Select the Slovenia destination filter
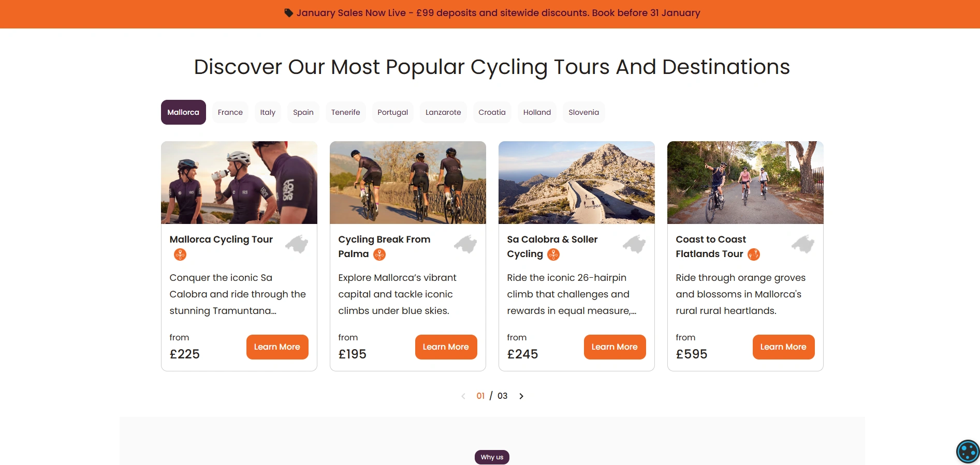Viewport: 980px width, 465px height. (x=583, y=112)
